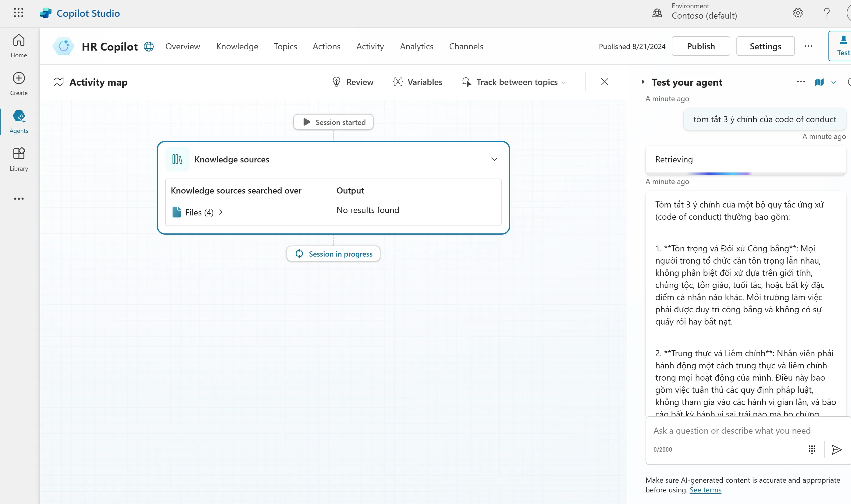
Task: Click the Ask a question input field
Action: pyautogui.click(x=730, y=430)
